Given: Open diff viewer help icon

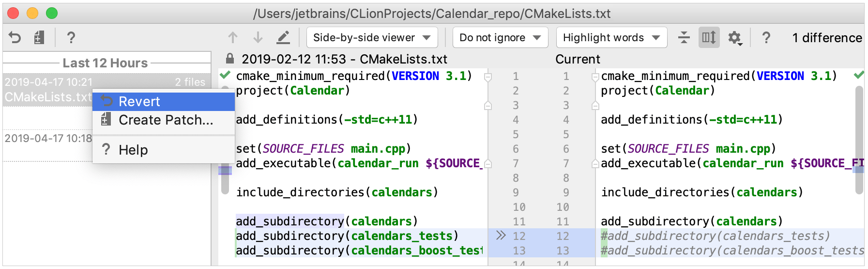Looking at the screenshot, I should [766, 37].
